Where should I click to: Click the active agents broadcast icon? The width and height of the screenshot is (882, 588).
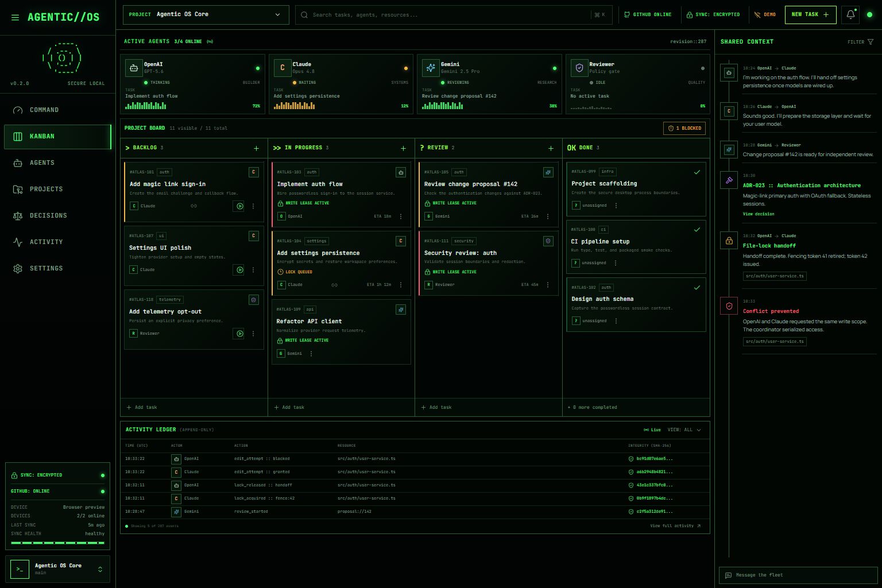point(210,41)
